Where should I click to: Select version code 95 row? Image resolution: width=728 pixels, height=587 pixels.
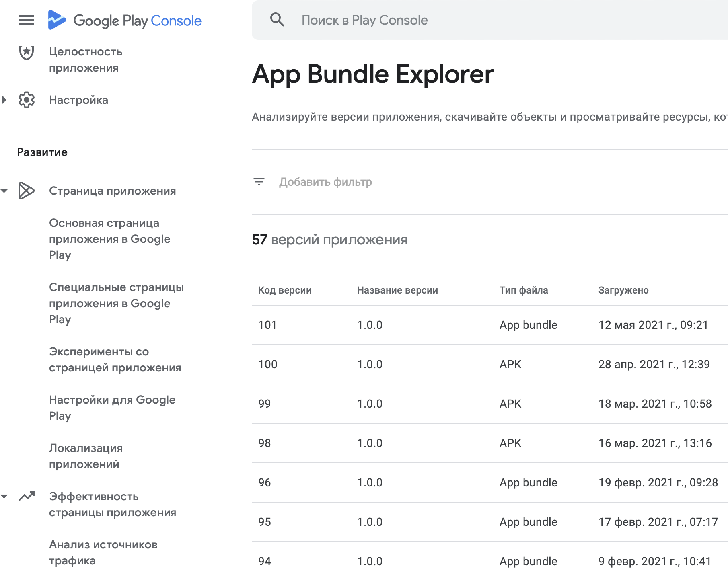[x=490, y=522]
